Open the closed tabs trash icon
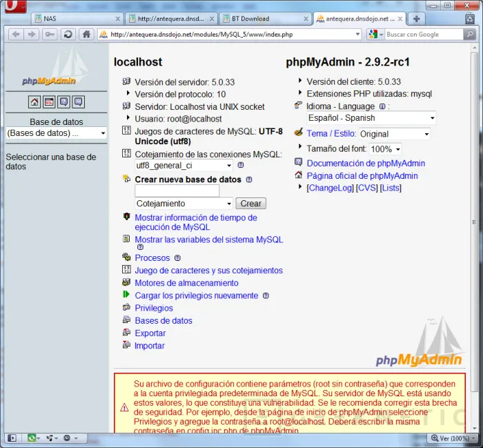 (470, 19)
